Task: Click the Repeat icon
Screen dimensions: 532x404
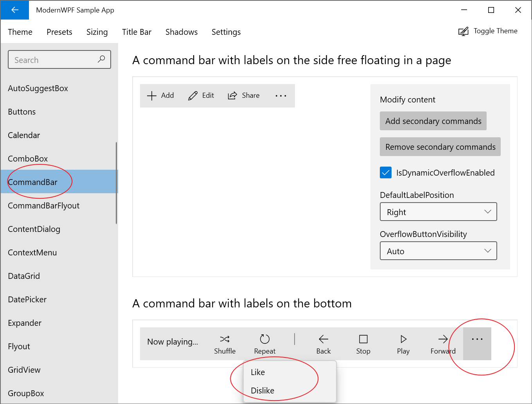Action: point(264,339)
